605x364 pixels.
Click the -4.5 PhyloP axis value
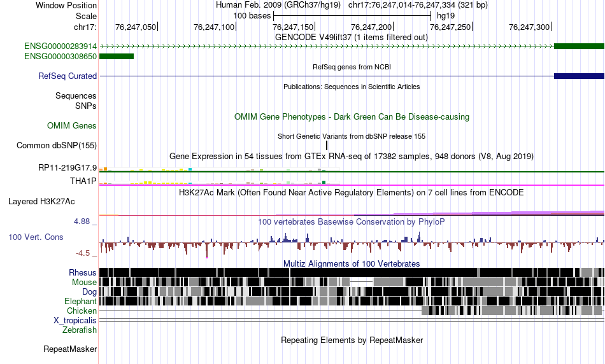(83, 253)
